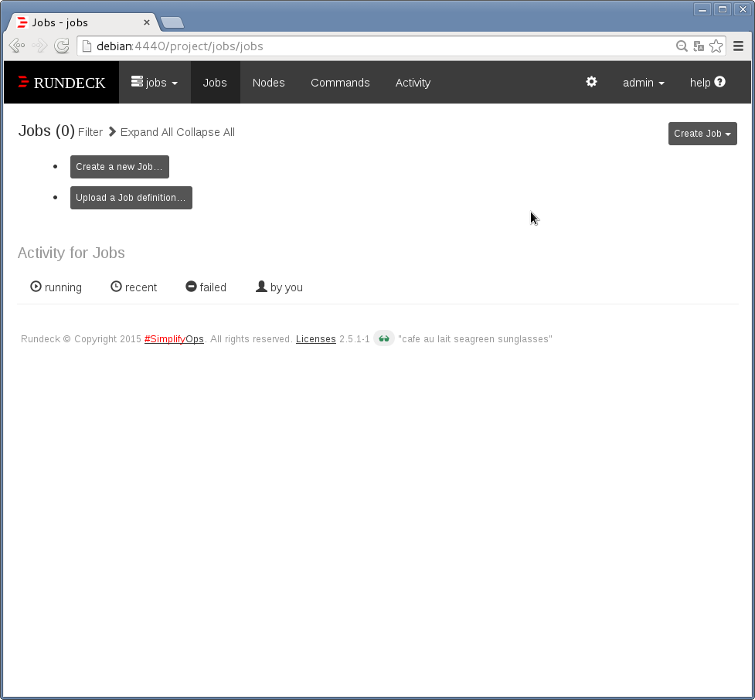This screenshot has height=700, width=755.
Task: Click the Expand All link
Action: pos(146,132)
